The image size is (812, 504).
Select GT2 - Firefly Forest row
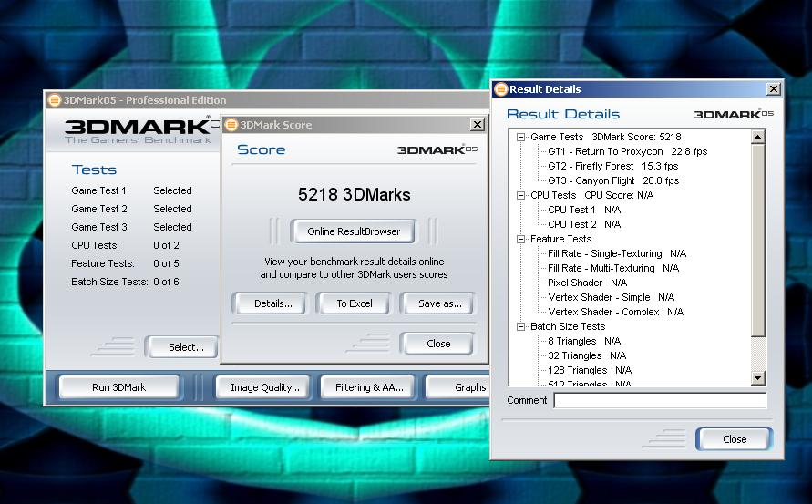click(612, 166)
